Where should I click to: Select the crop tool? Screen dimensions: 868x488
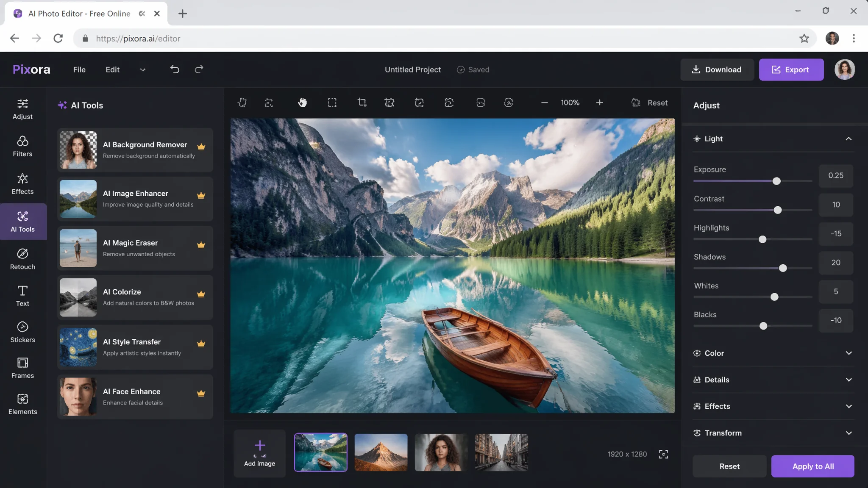(x=362, y=103)
